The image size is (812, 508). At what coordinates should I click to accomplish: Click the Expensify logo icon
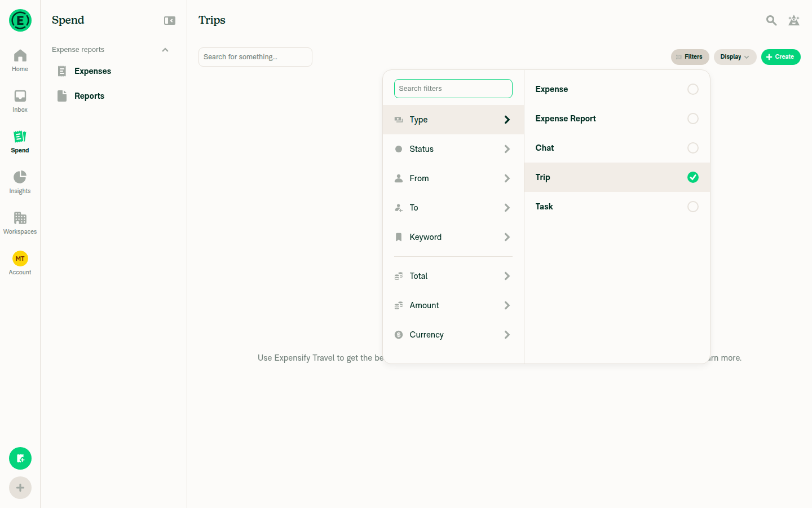(x=20, y=20)
